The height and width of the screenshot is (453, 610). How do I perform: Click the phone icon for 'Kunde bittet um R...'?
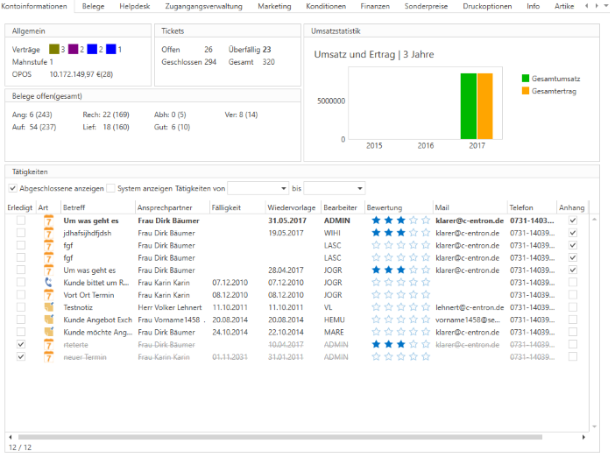[47, 283]
